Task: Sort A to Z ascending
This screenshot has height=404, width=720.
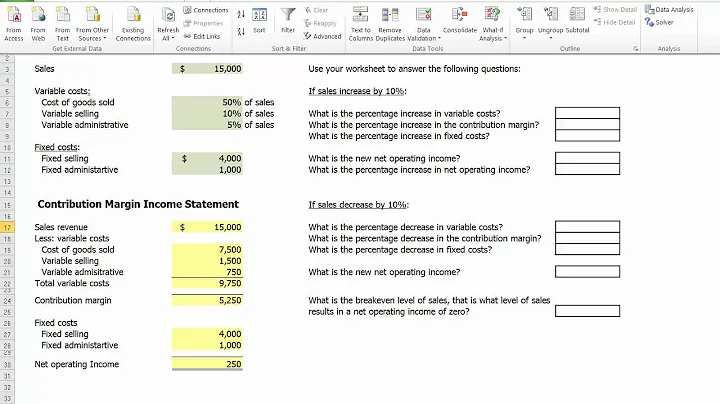Action: [241, 14]
